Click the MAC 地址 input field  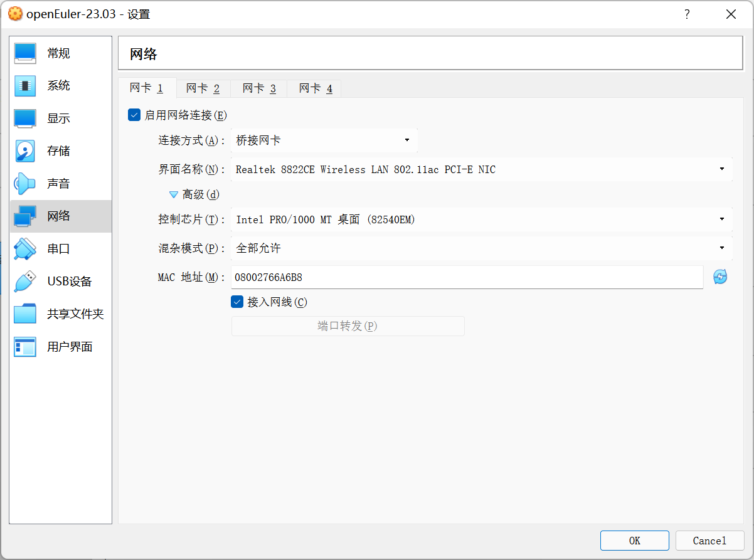[467, 277]
